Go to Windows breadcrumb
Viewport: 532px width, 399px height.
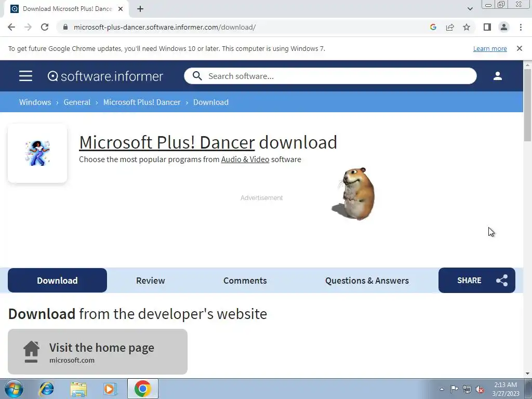(35, 102)
